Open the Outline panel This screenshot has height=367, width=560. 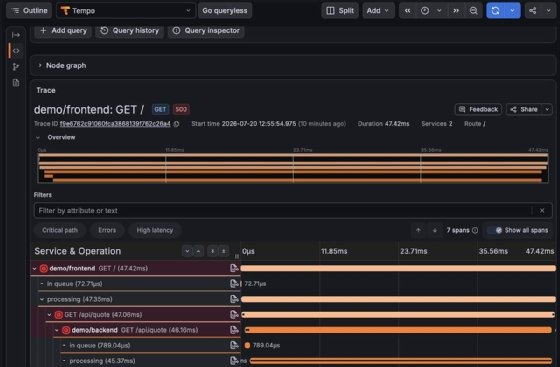(x=29, y=11)
